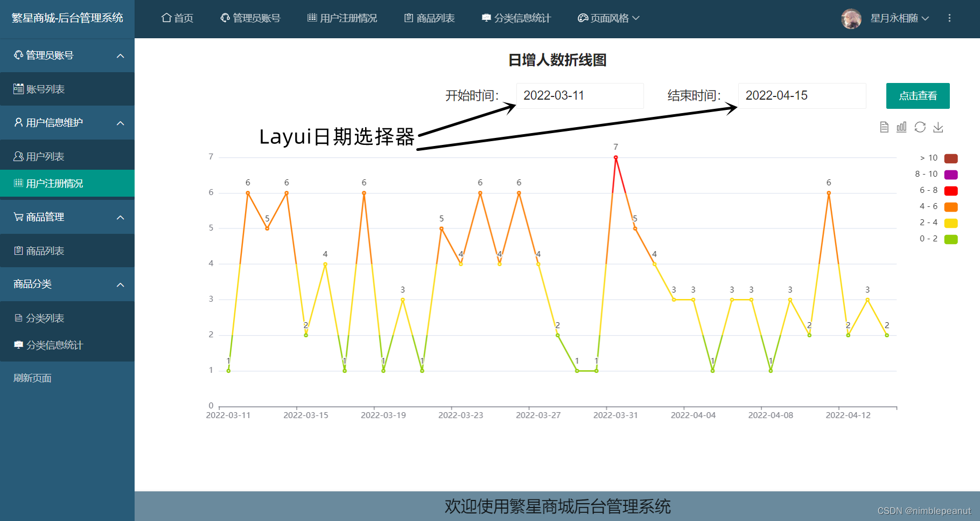The image size is (980, 521).
Task: Toggle the '0 - 2' legend range
Action: click(x=939, y=239)
